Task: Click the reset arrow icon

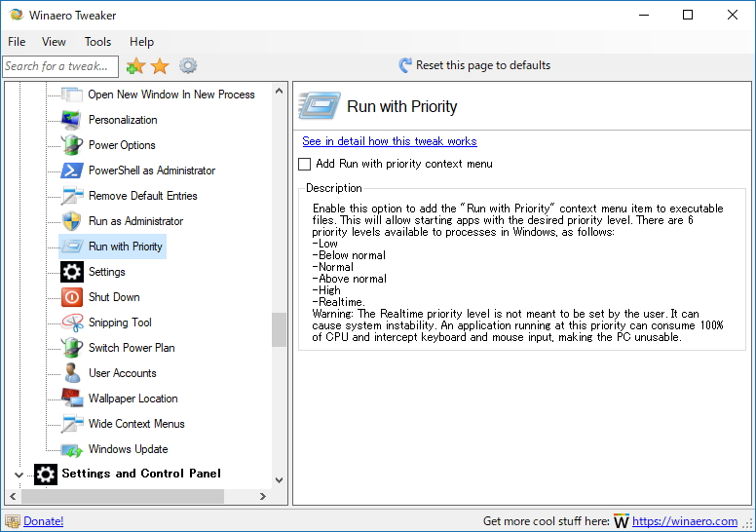Action: click(405, 65)
